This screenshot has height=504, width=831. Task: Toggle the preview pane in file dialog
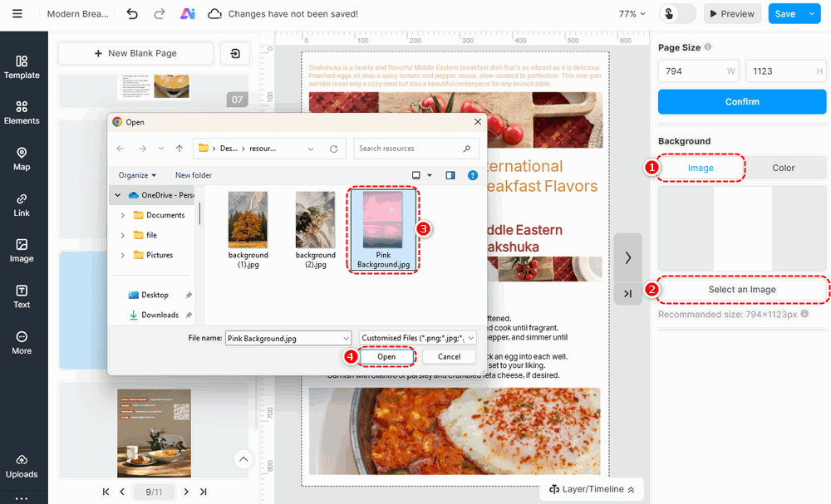coord(450,175)
